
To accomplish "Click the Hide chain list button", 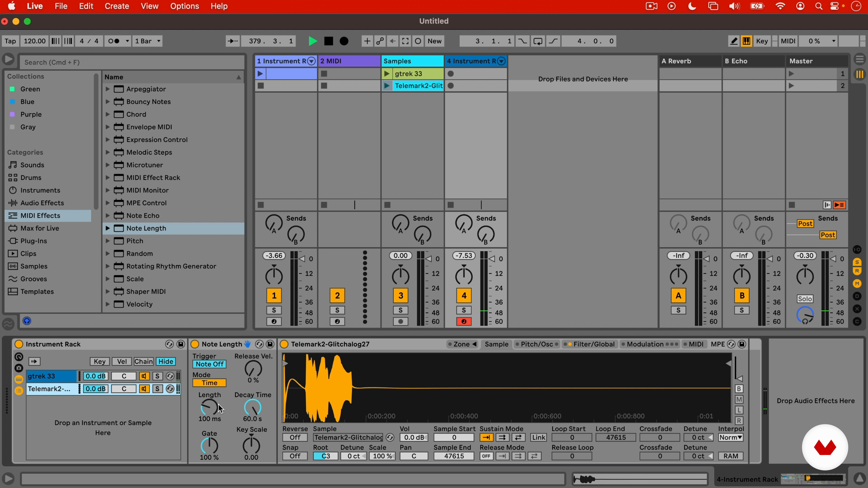I will 166,361.
